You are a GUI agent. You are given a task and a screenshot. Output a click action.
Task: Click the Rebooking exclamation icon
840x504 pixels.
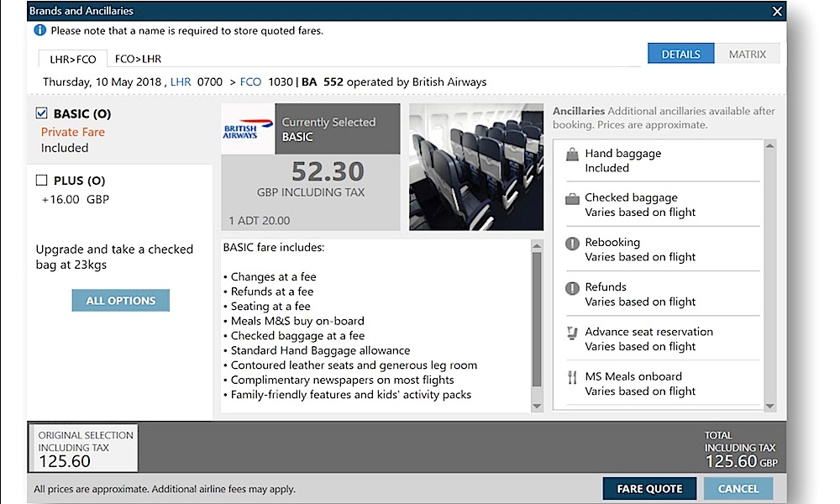click(x=572, y=244)
